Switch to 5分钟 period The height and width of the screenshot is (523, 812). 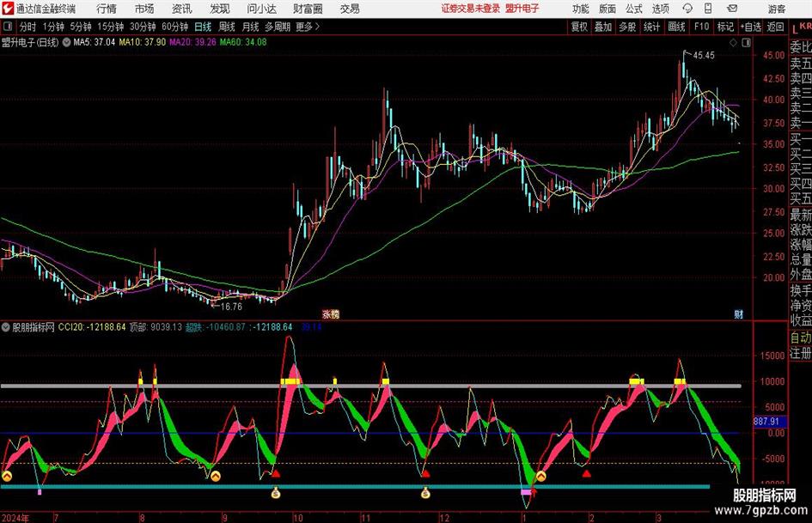pos(81,27)
